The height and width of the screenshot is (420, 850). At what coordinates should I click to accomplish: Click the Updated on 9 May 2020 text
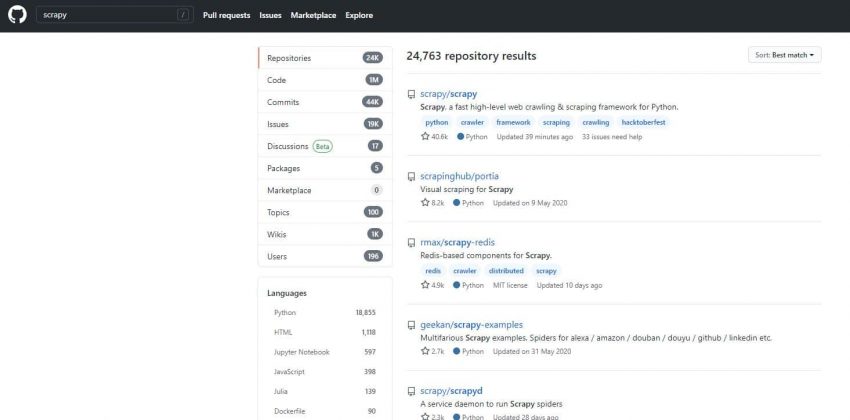tap(530, 203)
